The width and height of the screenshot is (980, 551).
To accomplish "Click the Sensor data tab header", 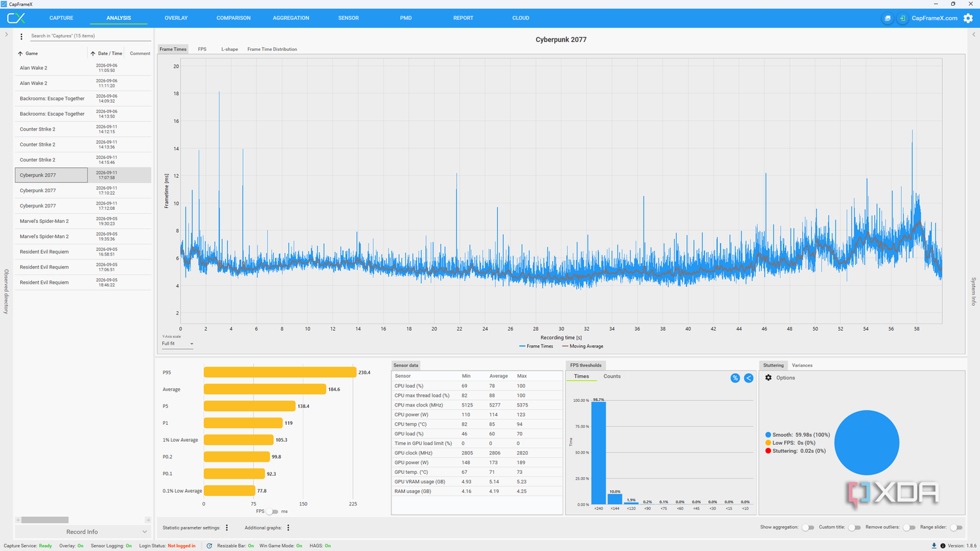I will pyautogui.click(x=406, y=365).
